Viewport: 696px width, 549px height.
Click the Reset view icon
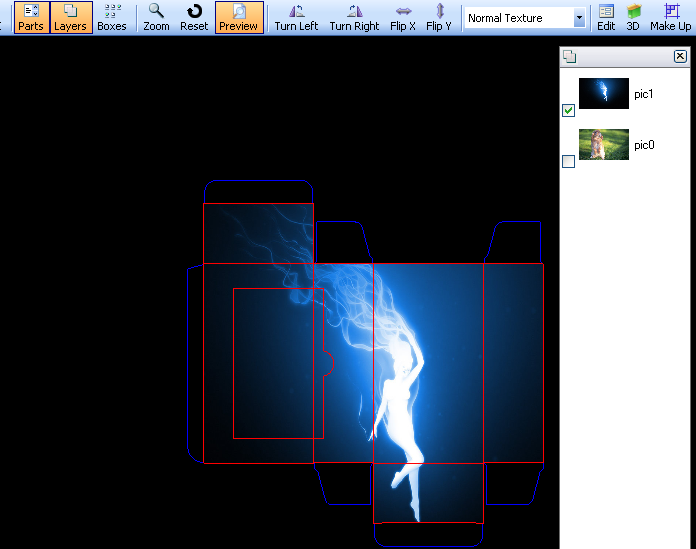pos(194,17)
